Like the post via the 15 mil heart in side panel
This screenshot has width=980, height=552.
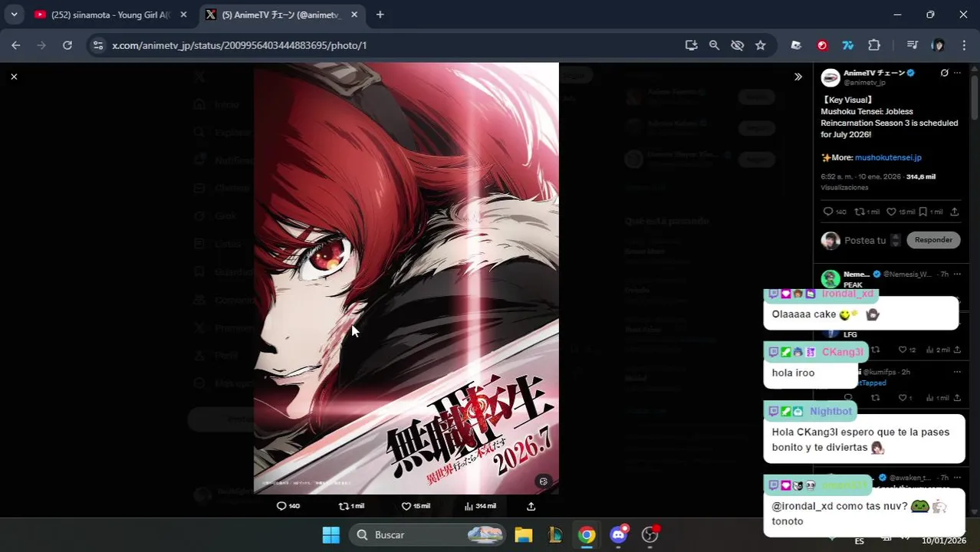(x=900, y=212)
